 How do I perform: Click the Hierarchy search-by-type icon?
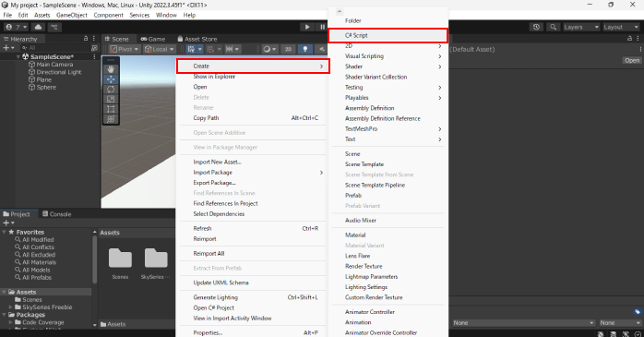pyautogui.click(x=94, y=48)
